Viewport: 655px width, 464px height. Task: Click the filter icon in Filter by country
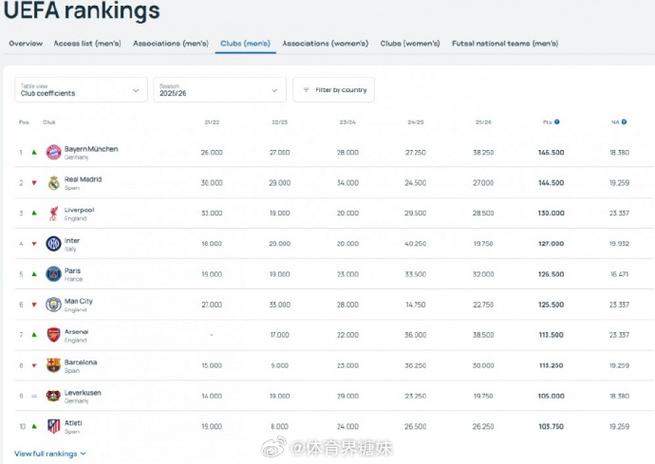[306, 90]
